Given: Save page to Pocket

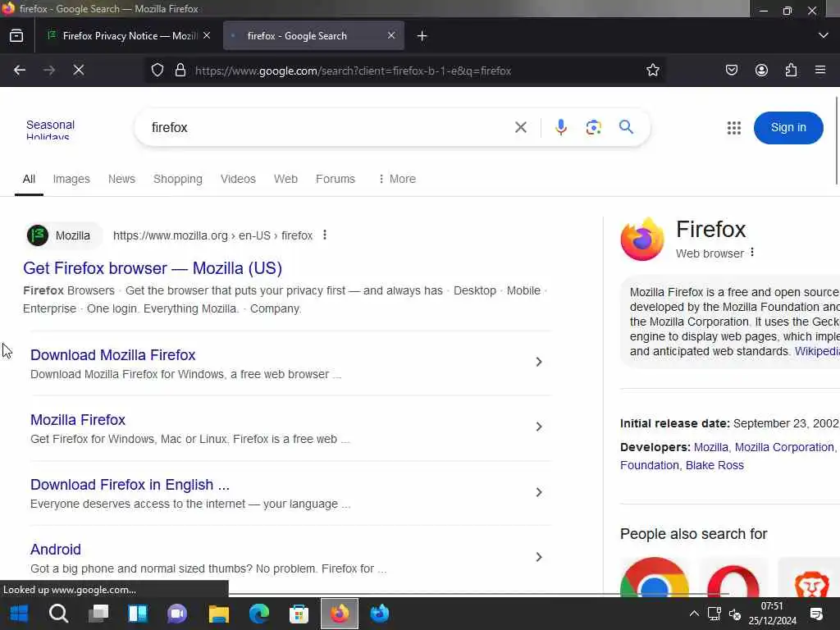Looking at the screenshot, I should pos(731,71).
